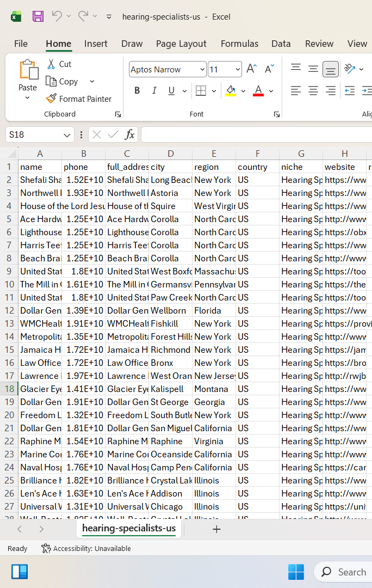Align text to the left
The height and width of the screenshot is (588, 372).
(296, 91)
